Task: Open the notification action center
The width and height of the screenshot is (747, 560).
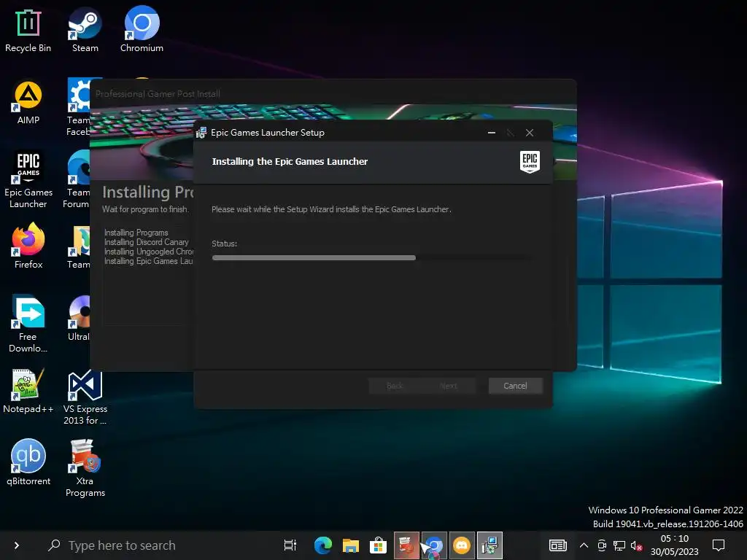Action: [x=719, y=545]
